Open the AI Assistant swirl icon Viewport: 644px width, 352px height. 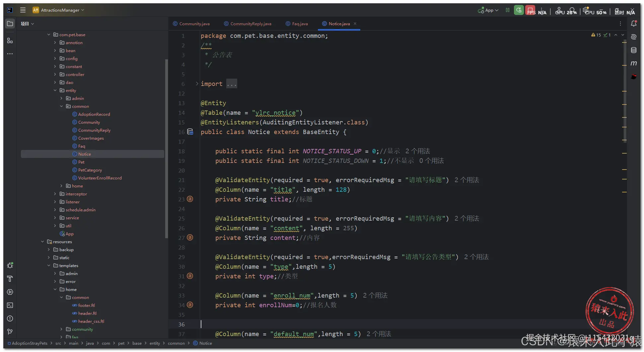pos(634,37)
